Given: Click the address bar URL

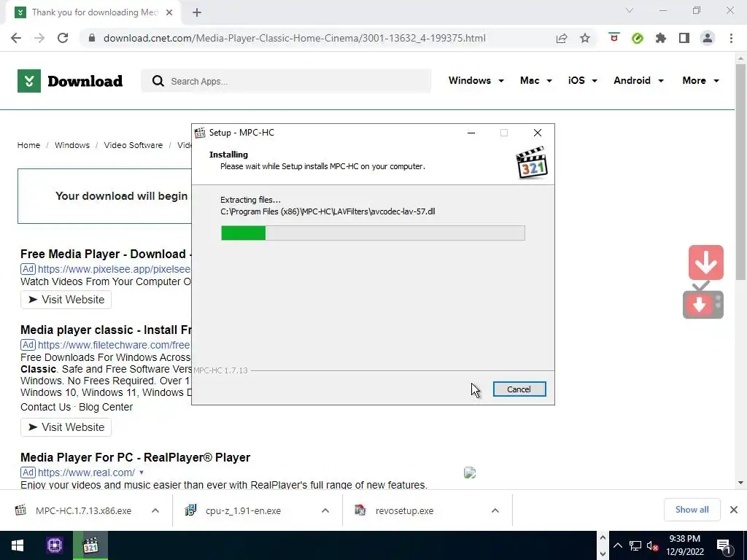Looking at the screenshot, I should (295, 38).
